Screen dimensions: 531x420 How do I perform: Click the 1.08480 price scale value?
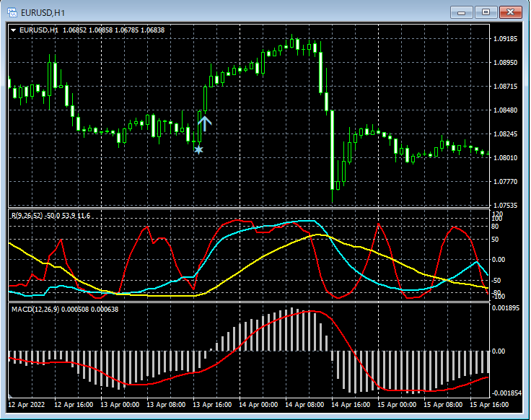[x=505, y=110]
